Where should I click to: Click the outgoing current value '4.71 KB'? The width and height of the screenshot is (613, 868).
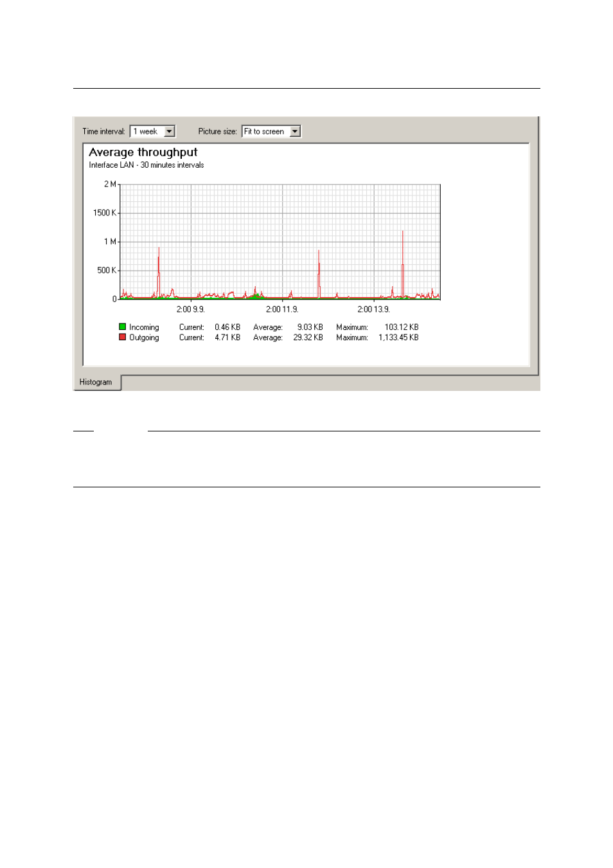[227, 338]
